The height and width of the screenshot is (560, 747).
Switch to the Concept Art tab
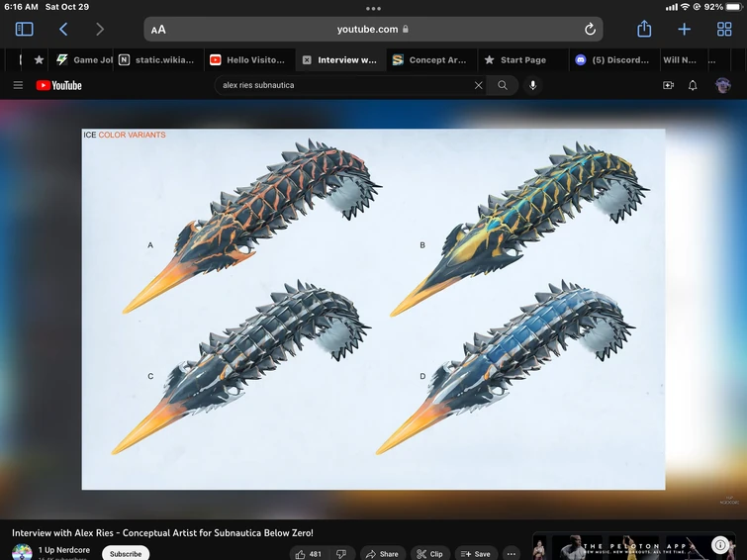(x=431, y=60)
